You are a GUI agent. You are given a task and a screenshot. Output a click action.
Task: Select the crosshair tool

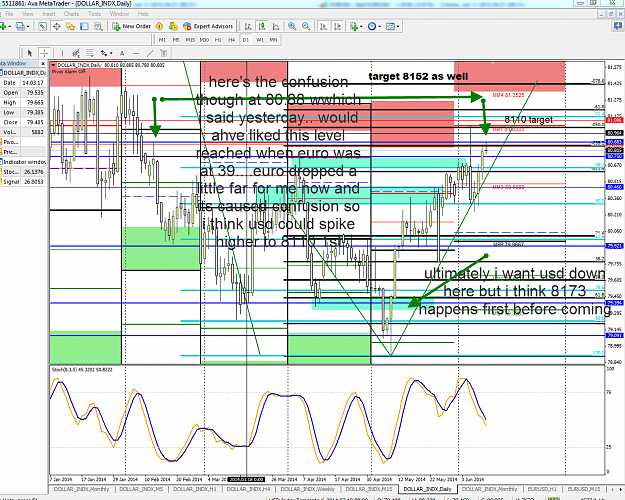pyautogui.click(x=44, y=53)
